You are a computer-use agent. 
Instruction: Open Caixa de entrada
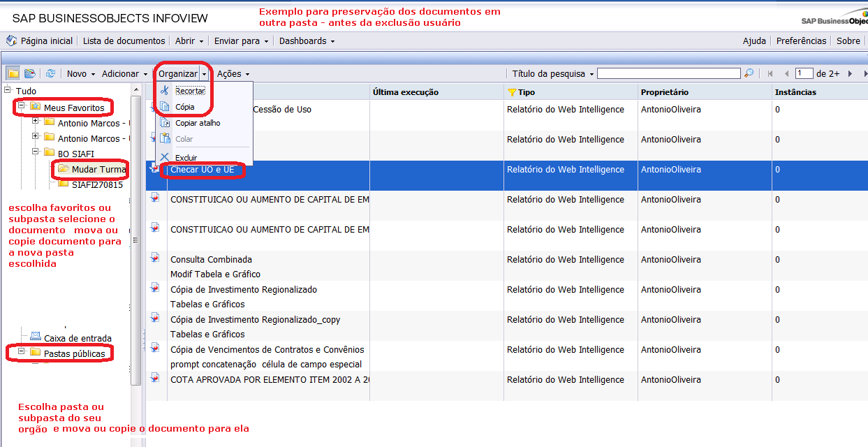78,338
